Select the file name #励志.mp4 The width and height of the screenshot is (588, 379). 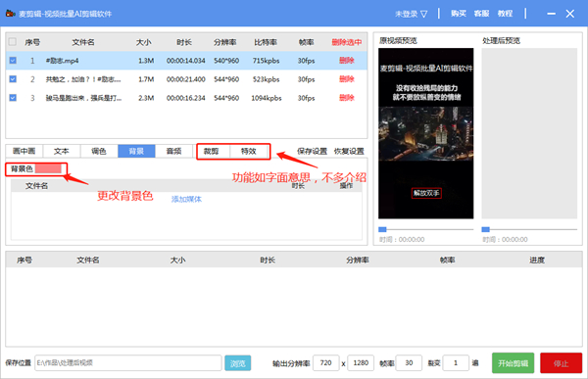[x=62, y=61]
